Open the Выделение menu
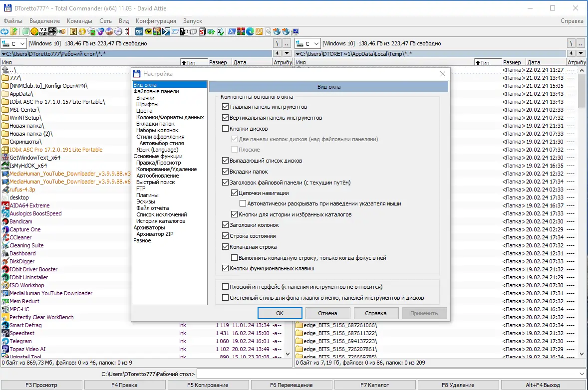This screenshot has height=390, width=588. click(x=44, y=21)
